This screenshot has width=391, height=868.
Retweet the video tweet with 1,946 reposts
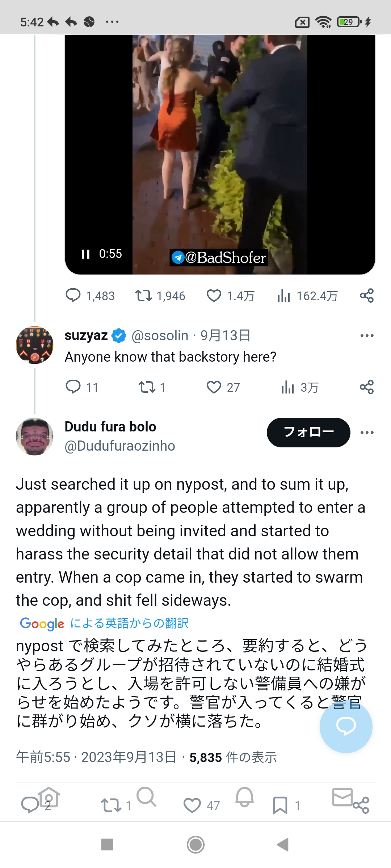point(144,296)
